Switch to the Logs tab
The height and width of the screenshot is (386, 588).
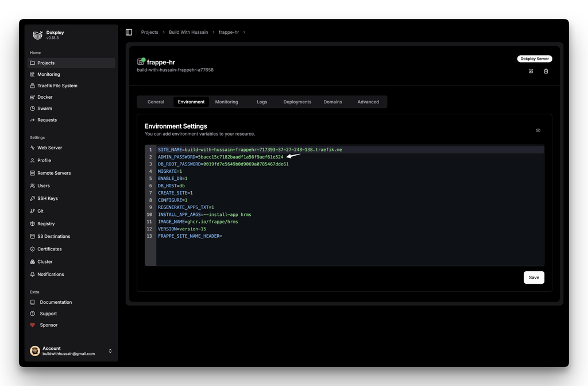coord(262,102)
